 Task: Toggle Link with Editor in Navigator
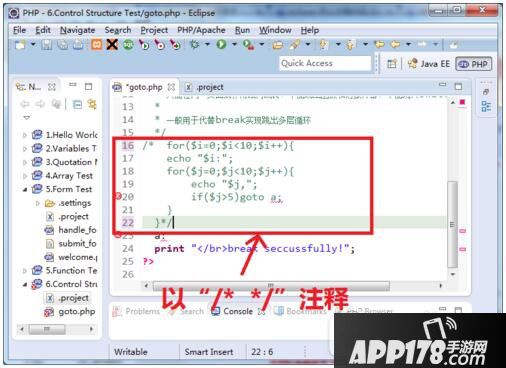[92, 105]
